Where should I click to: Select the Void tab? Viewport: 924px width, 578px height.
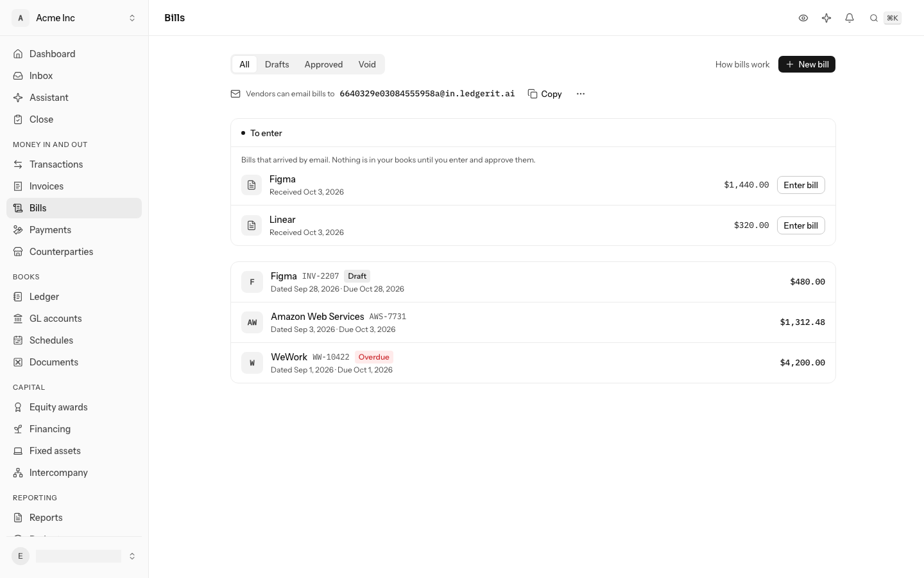(x=367, y=64)
